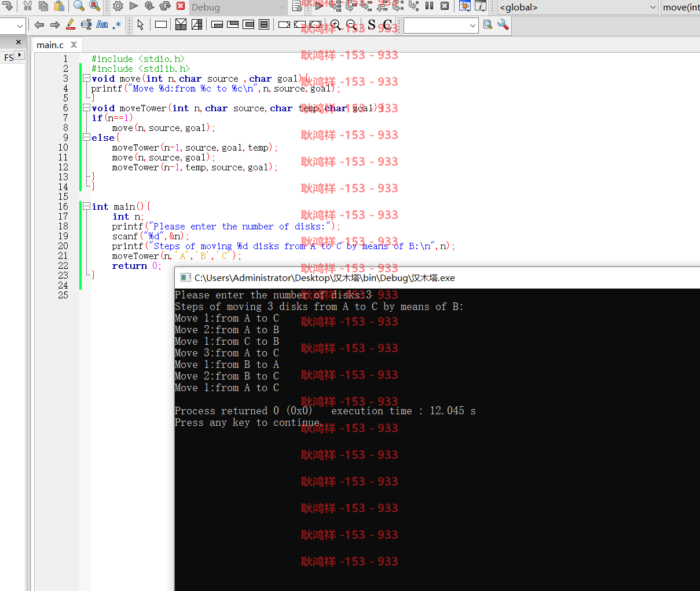Jump forward with the right arrow icon

tap(55, 25)
